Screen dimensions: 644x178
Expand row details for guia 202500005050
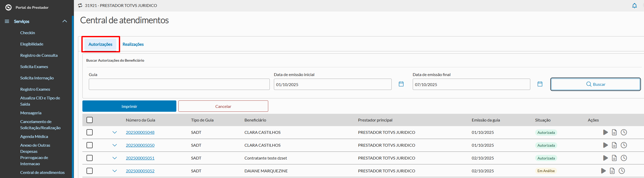[x=114, y=145]
